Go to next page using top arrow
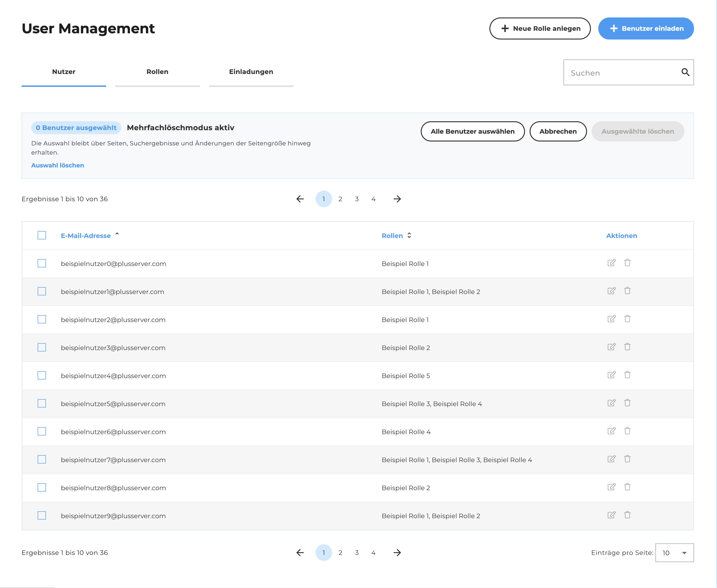 (397, 199)
